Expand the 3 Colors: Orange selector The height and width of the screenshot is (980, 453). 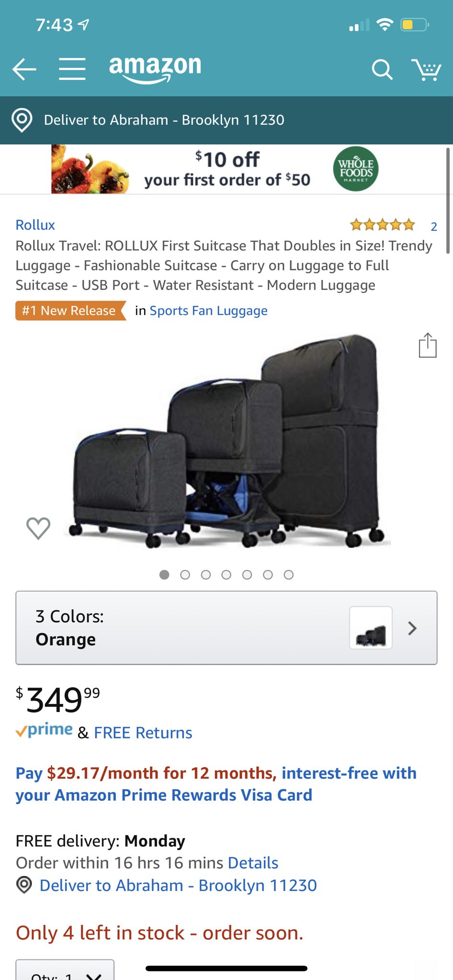tap(226, 628)
